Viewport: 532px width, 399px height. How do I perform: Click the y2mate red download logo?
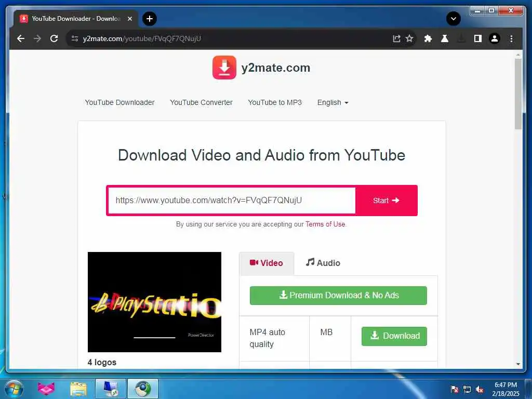[x=224, y=68]
